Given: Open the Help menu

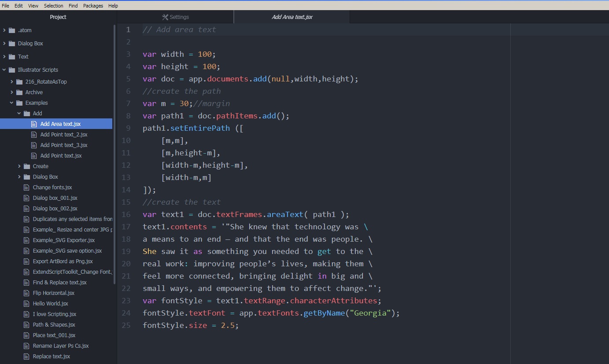Looking at the screenshot, I should pyautogui.click(x=113, y=6).
